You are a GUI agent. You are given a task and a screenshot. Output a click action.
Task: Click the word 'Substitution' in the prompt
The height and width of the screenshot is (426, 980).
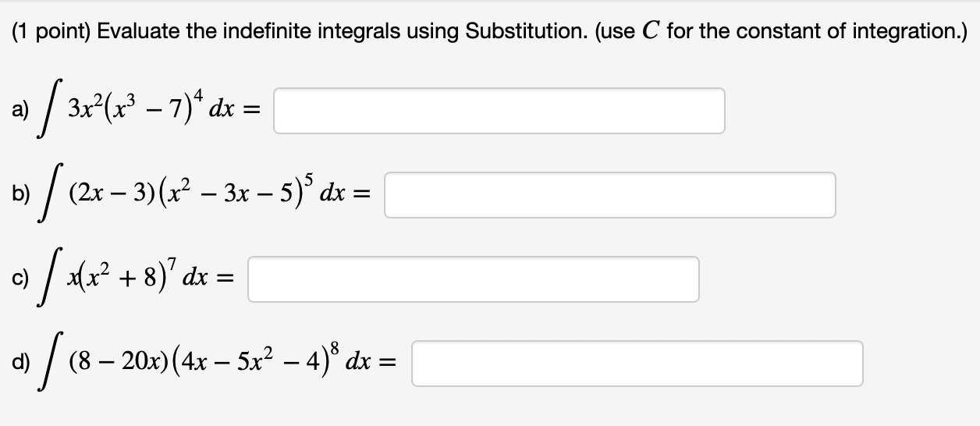(x=511, y=33)
